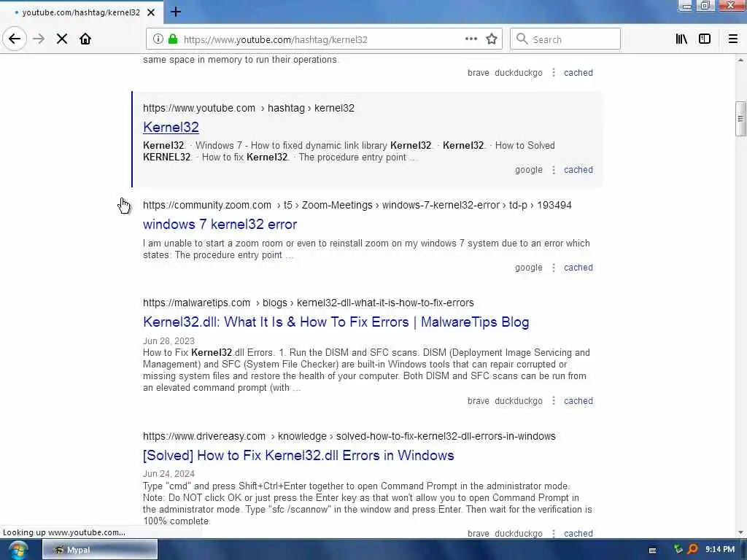Open cached link for YouTube Kernel32 result
Screen dimensions: 747x560
point(578,170)
